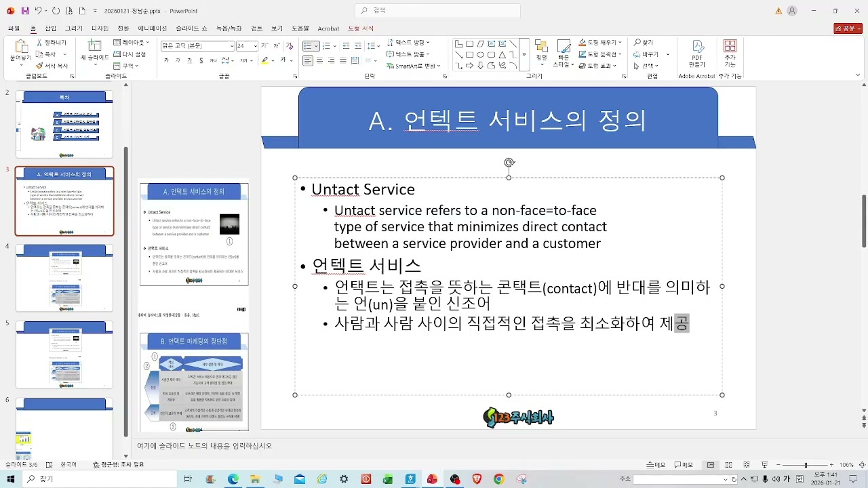Open the File (파일) tab
This screenshot has height=488, width=868.
pos(14,28)
